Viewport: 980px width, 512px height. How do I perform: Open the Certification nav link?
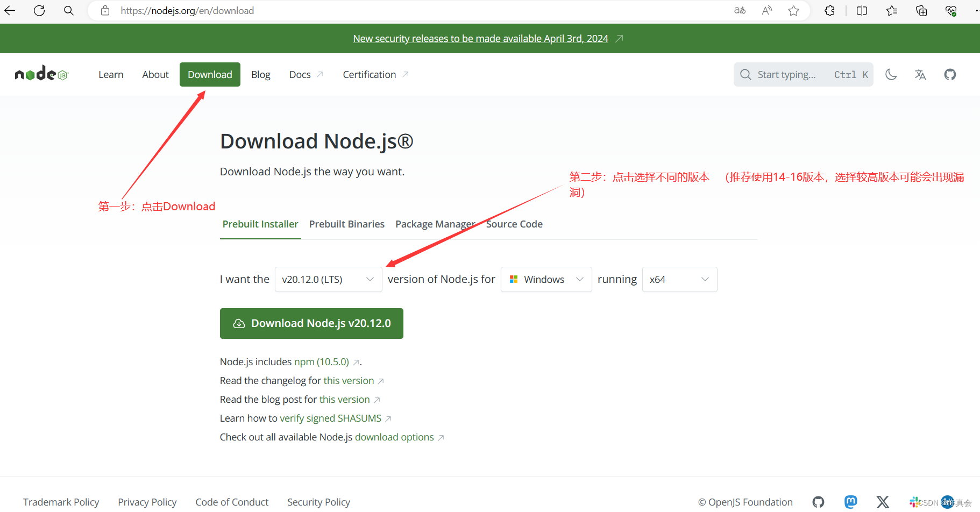[x=375, y=74]
